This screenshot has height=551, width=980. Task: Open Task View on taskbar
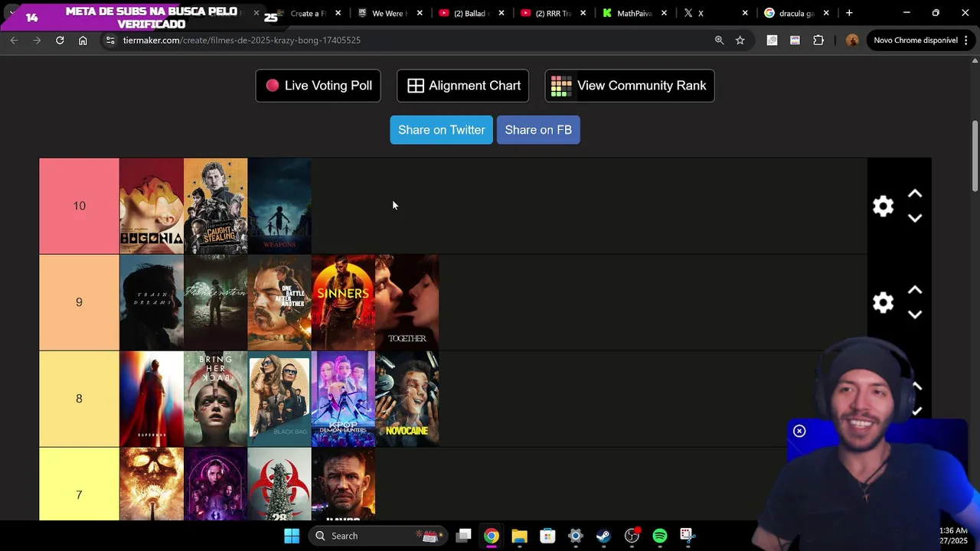click(x=463, y=536)
